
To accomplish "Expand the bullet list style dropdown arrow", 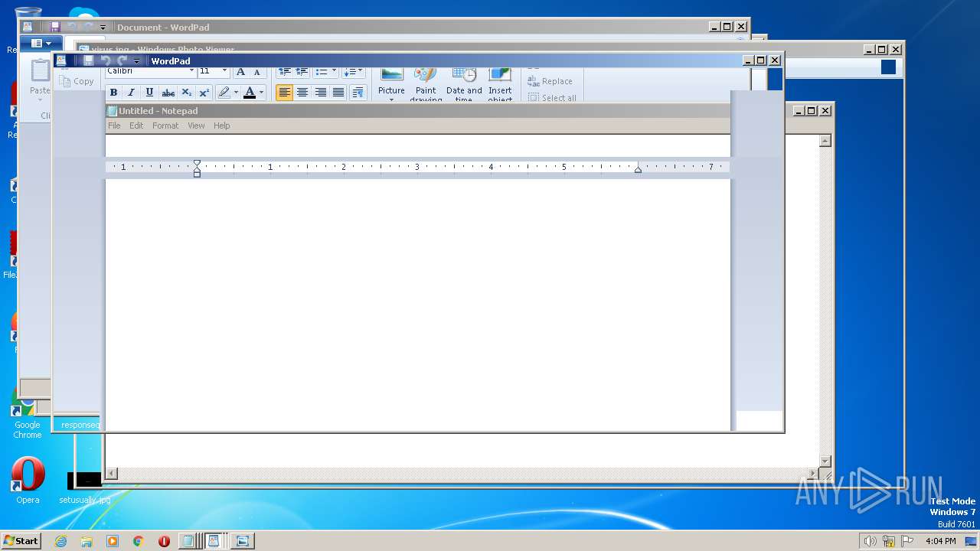I will pos(334,72).
